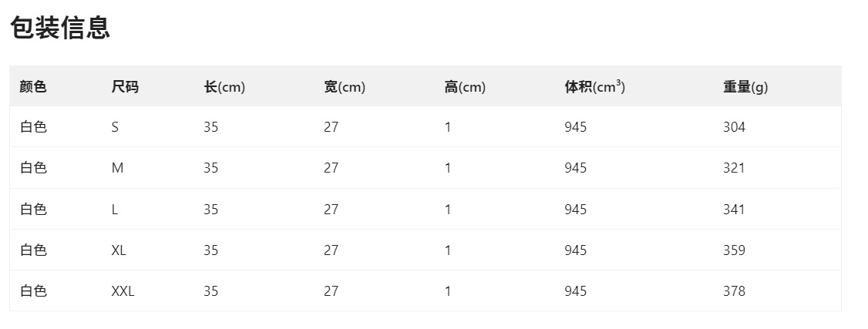Viewport: 868px width, 329px height.
Task: Click weight value 304
Action: pyautogui.click(x=734, y=127)
